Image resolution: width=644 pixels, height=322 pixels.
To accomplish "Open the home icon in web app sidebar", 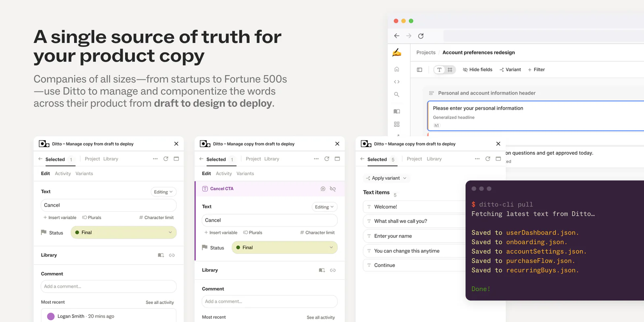I will (397, 69).
